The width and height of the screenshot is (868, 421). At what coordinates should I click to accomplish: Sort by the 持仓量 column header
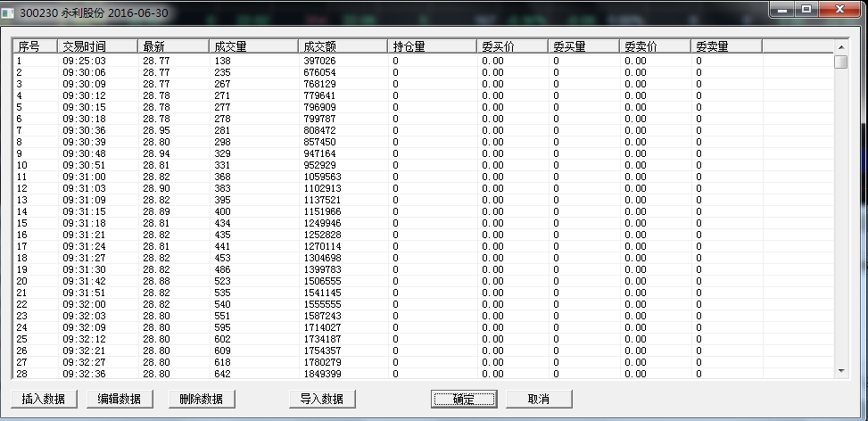(432, 46)
